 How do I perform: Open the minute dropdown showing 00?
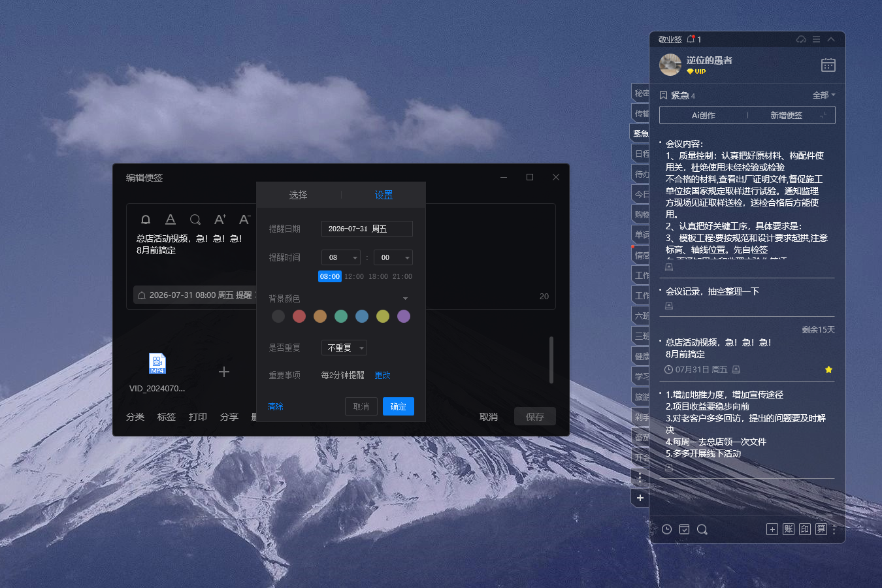coord(393,257)
